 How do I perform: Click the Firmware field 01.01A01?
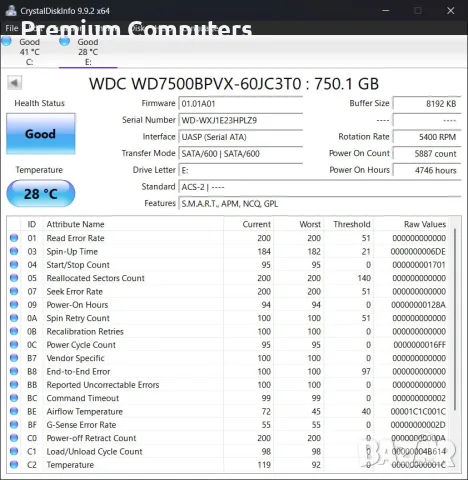pyautogui.click(x=241, y=104)
